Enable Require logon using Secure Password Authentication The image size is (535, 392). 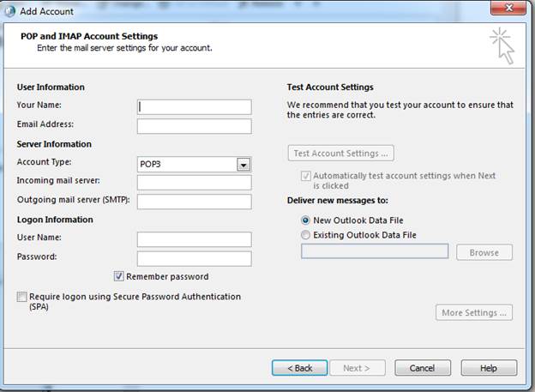21,297
